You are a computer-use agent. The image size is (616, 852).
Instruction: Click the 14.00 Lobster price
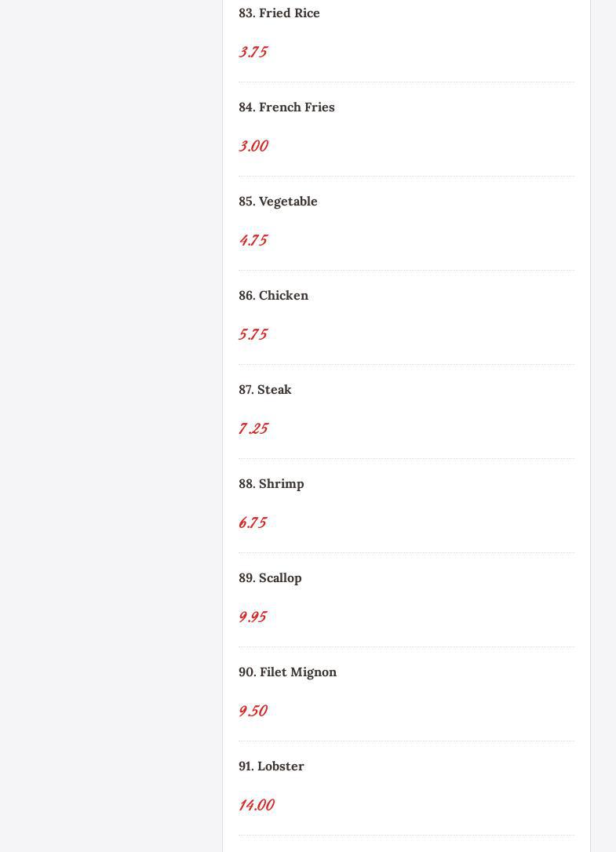(x=256, y=805)
